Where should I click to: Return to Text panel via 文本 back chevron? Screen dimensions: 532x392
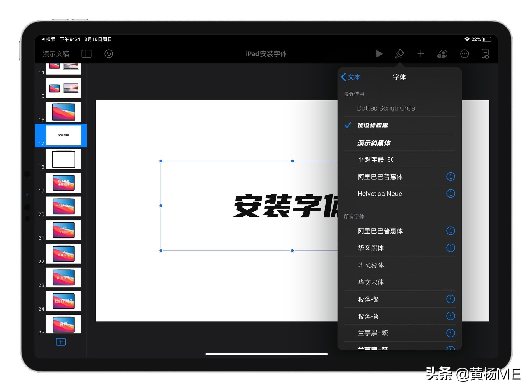(x=351, y=77)
